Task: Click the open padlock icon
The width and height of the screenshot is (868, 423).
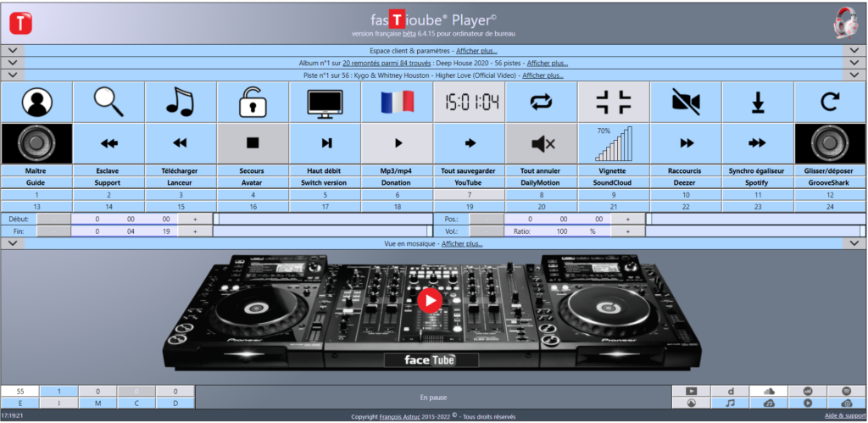Action: (253, 102)
